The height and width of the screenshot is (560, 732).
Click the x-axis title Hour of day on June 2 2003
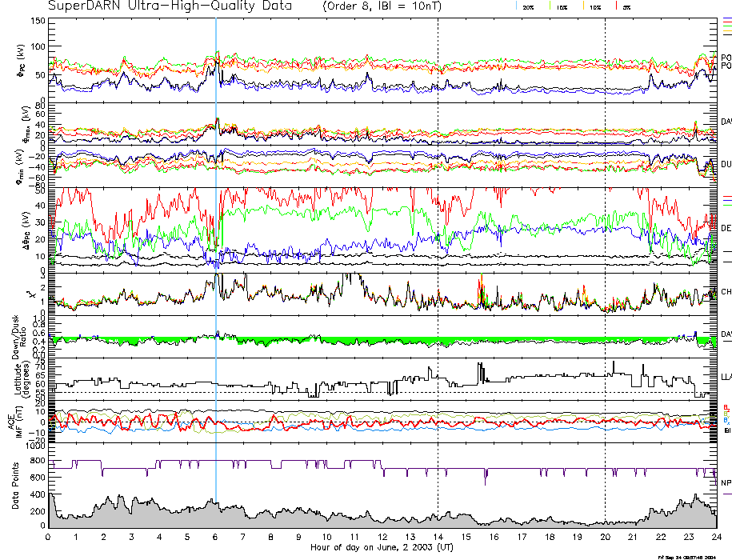click(381, 547)
